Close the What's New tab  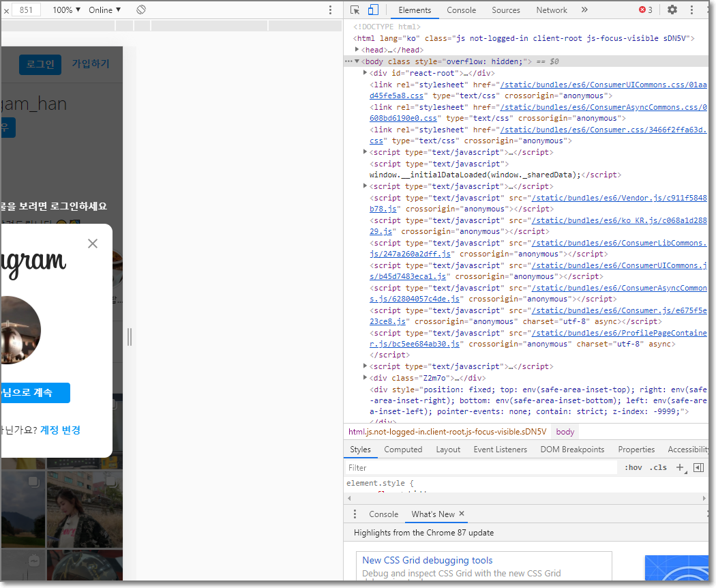point(462,514)
